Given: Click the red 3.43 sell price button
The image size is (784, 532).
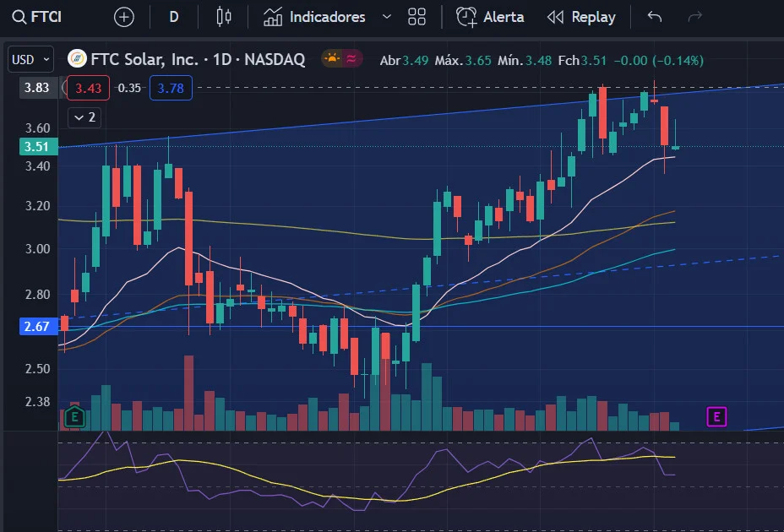Looking at the screenshot, I should click(x=89, y=88).
